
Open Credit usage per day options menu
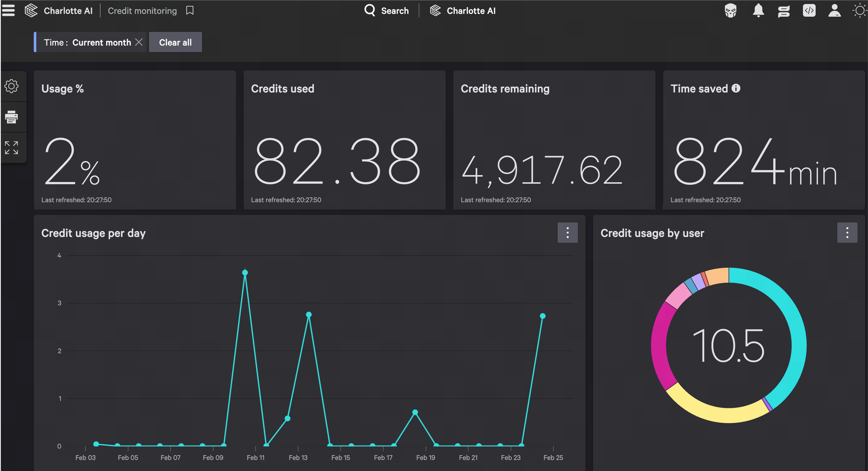[568, 233]
